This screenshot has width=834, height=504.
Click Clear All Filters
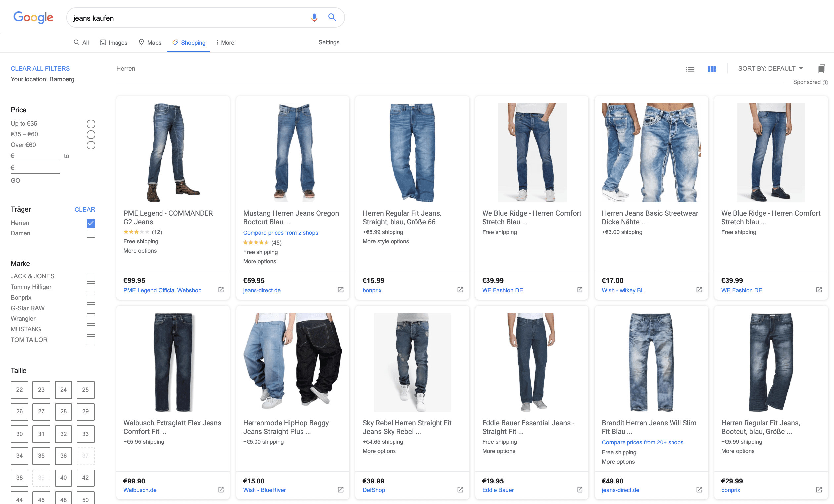pos(40,69)
